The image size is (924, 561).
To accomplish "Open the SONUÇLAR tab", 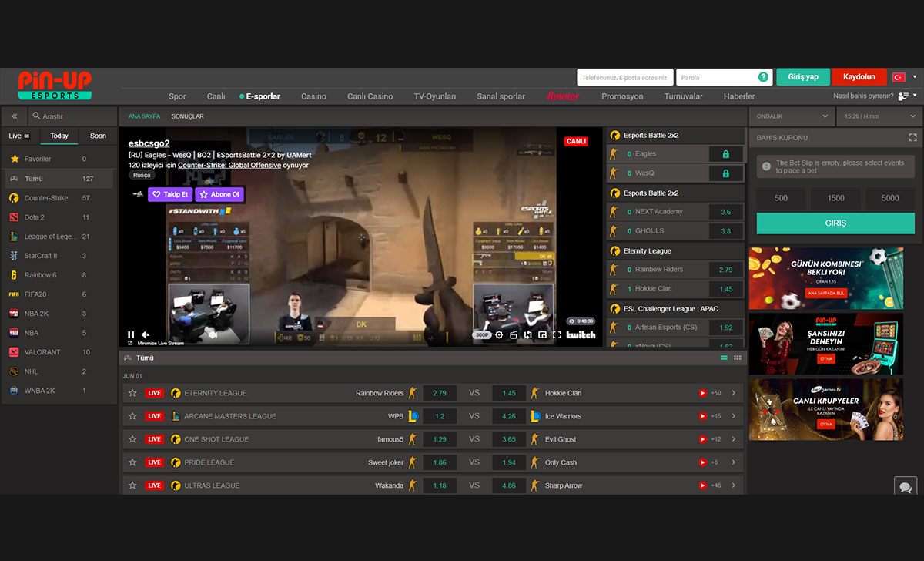I will pos(187,116).
